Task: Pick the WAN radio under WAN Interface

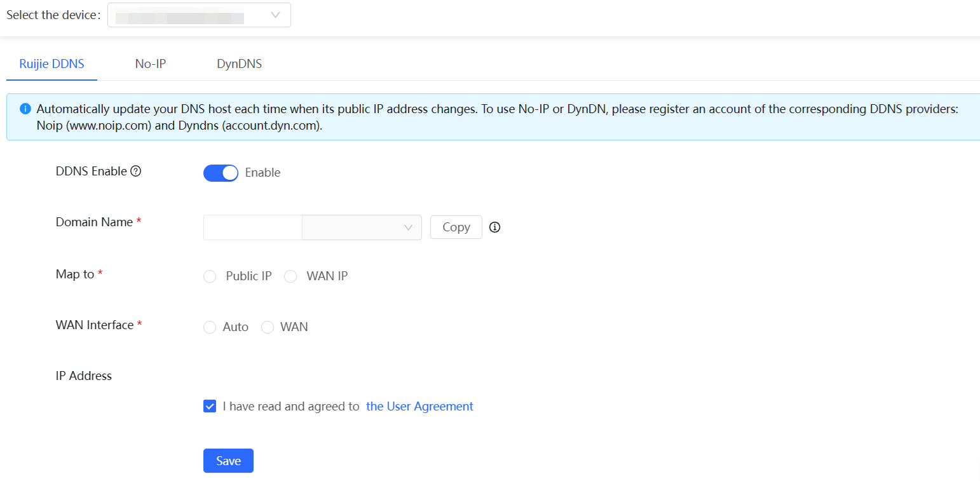Action: pos(268,327)
